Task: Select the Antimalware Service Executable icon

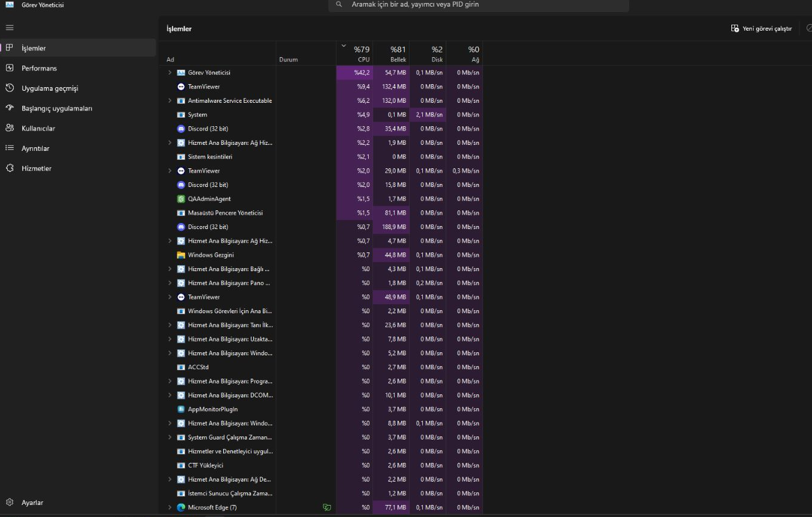Action: tap(181, 100)
